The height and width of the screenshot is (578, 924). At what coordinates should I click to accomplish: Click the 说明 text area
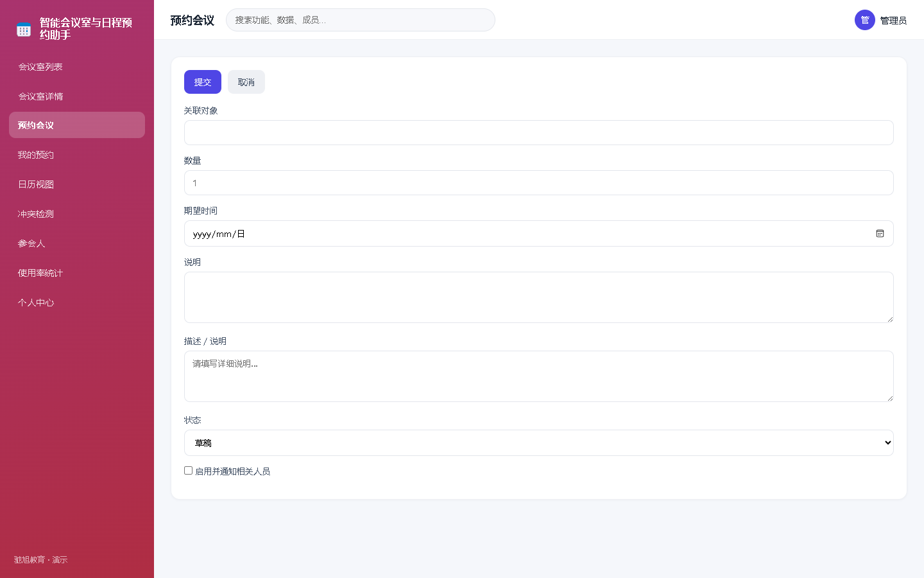click(x=538, y=297)
